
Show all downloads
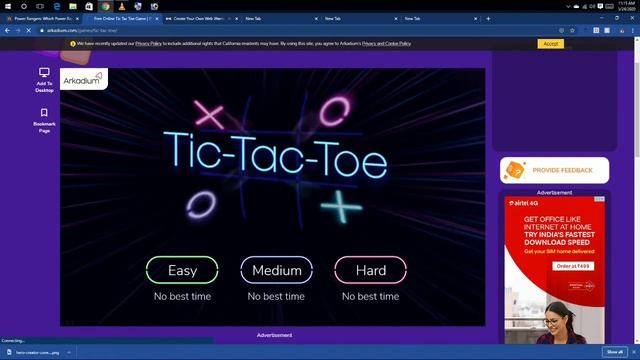tap(615, 352)
